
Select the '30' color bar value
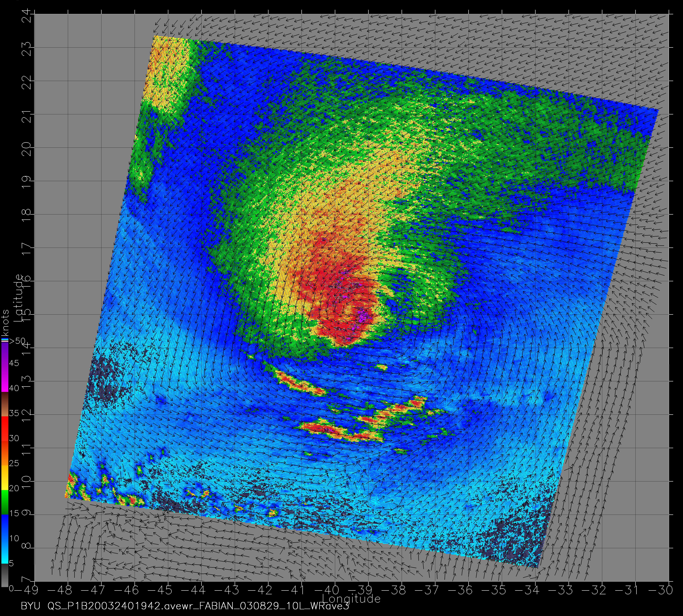coord(14,438)
